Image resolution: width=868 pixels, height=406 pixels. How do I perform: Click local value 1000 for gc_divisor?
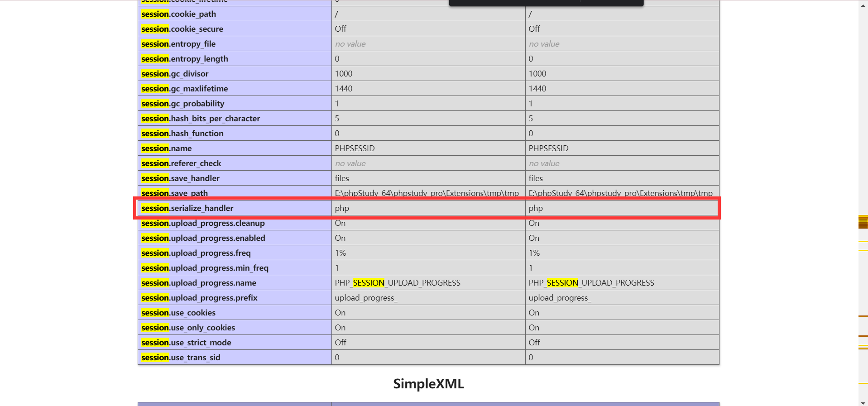344,74
